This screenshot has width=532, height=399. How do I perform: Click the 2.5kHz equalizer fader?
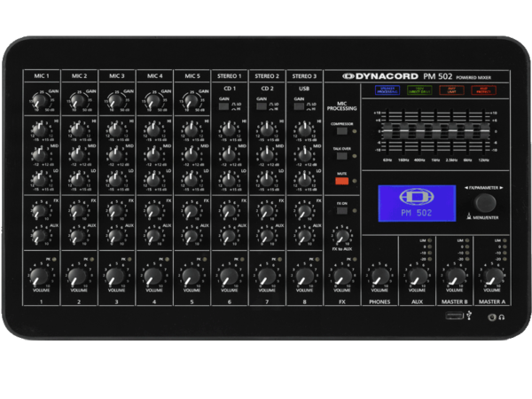451,131
